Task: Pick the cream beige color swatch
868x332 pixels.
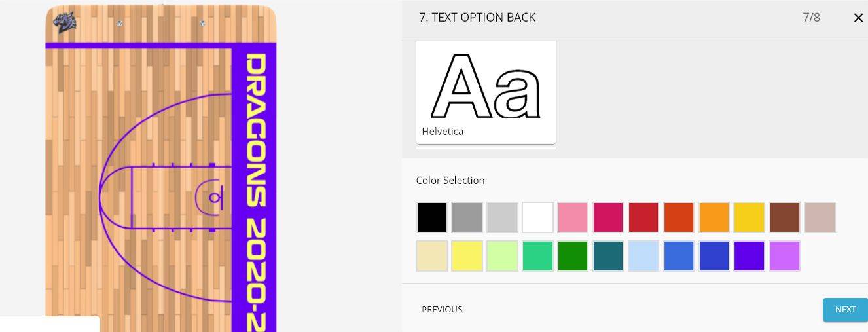Action: tap(432, 256)
